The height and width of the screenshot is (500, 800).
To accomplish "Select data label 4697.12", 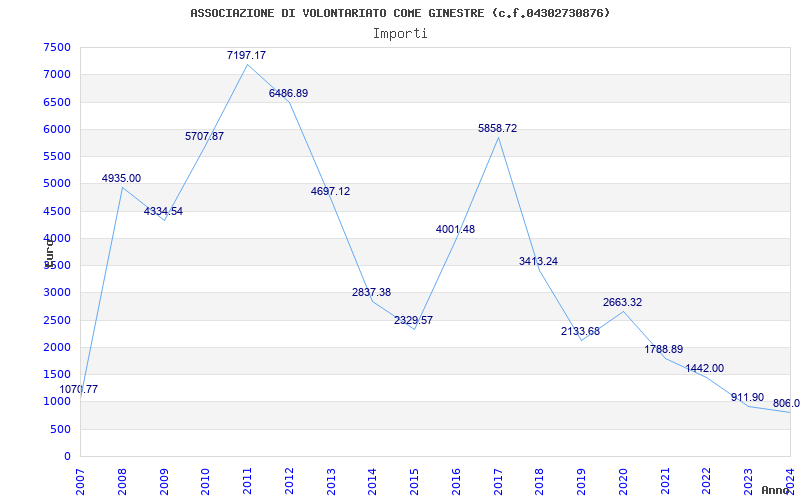I will (x=331, y=191).
